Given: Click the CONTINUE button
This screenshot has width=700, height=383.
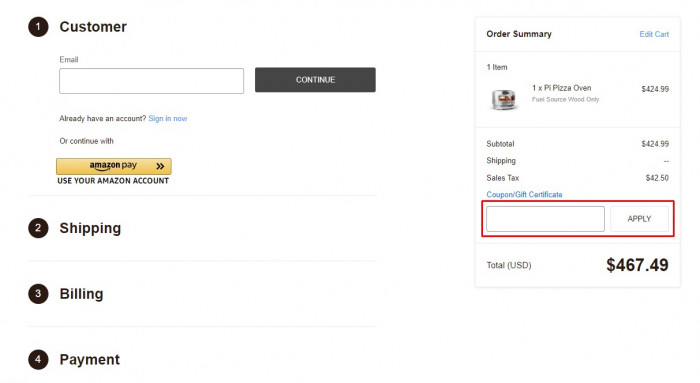Looking at the screenshot, I should (x=315, y=80).
